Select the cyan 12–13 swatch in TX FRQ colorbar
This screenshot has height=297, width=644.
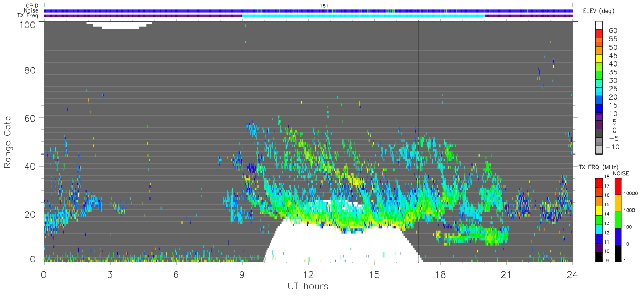(x=598, y=228)
